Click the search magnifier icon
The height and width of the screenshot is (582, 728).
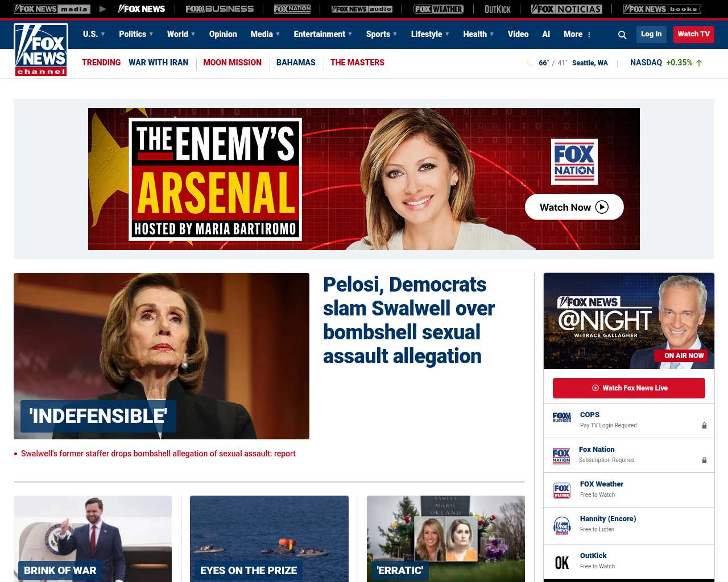click(622, 35)
